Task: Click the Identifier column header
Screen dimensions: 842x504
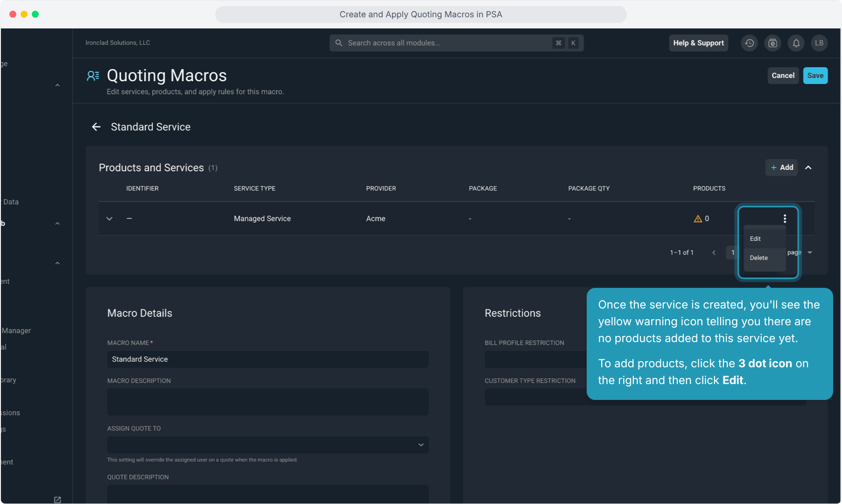Action: pos(142,189)
